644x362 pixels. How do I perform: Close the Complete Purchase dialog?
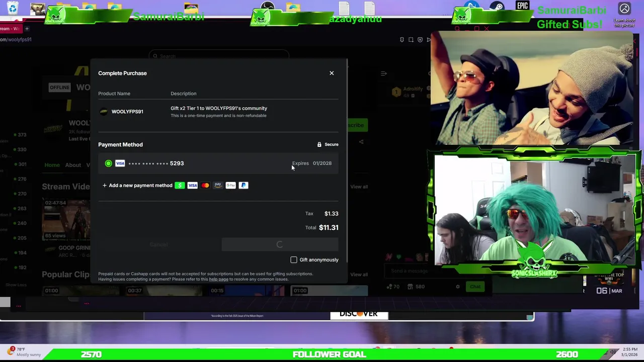[x=332, y=73]
